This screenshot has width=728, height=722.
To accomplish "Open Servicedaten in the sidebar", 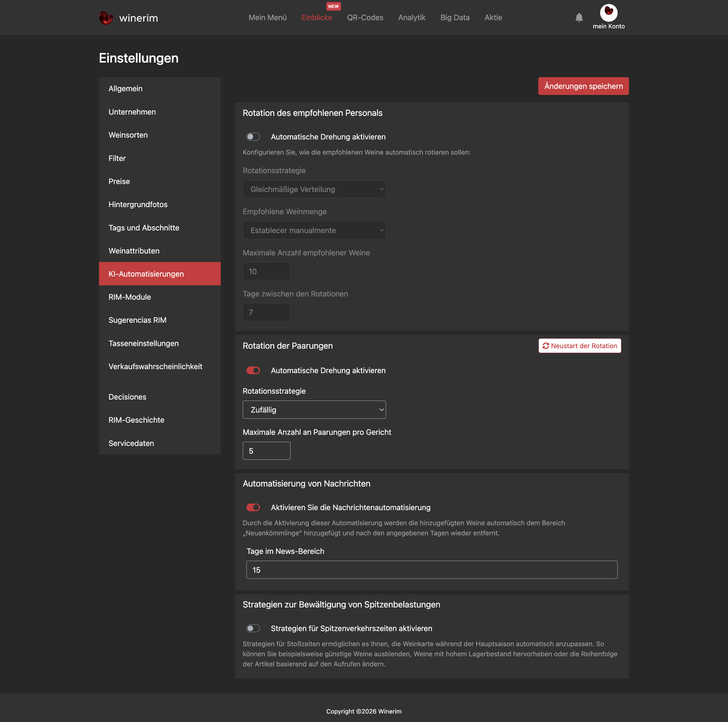I will tap(160, 443).
